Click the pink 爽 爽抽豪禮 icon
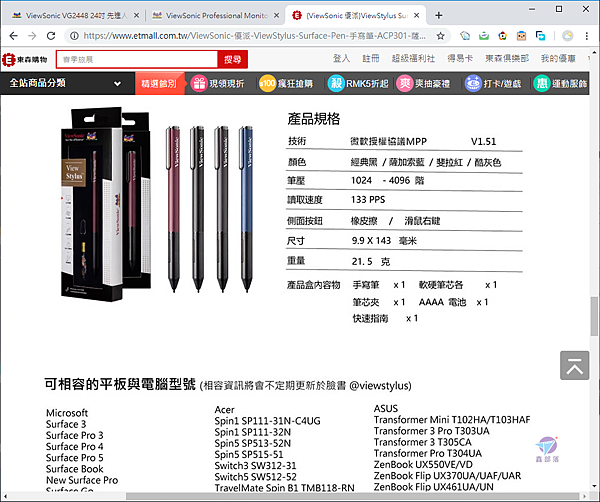The width and height of the screenshot is (600, 502). [x=405, y=83]
